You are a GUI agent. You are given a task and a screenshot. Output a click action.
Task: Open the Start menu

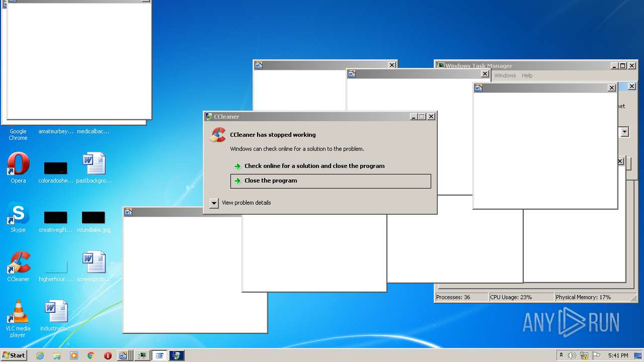pos(14,355)
